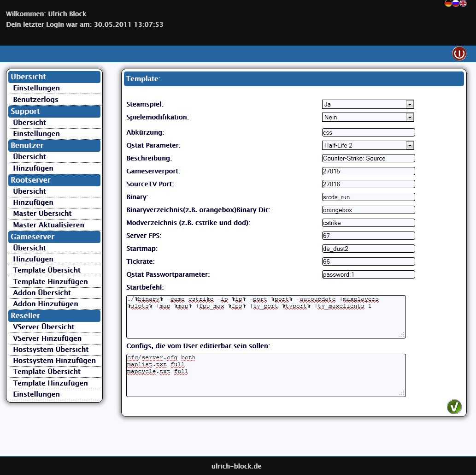Open VServer Hinzufügen link
This screenshot has width=476, height=475.
pyautogui.click(x=47, y=338)
